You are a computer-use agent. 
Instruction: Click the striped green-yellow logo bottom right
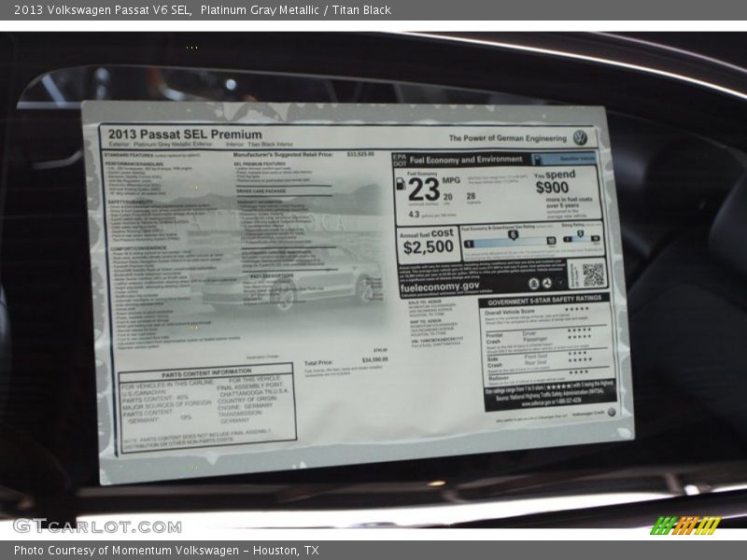coord(685,525)
